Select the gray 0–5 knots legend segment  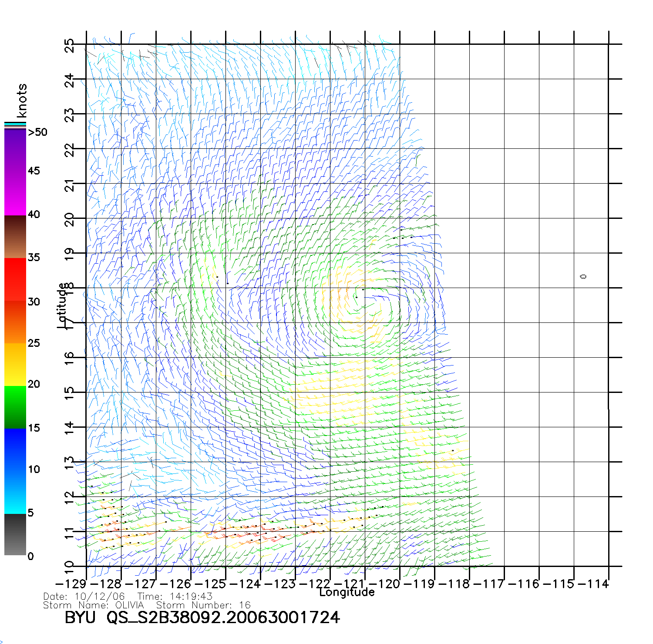15,534
